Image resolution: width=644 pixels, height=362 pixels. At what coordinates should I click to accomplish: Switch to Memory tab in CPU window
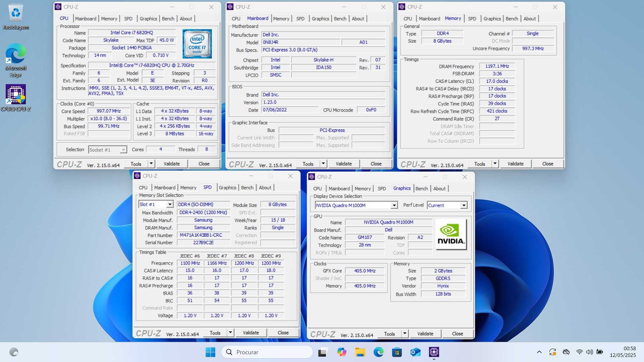(x=109, y=19)
